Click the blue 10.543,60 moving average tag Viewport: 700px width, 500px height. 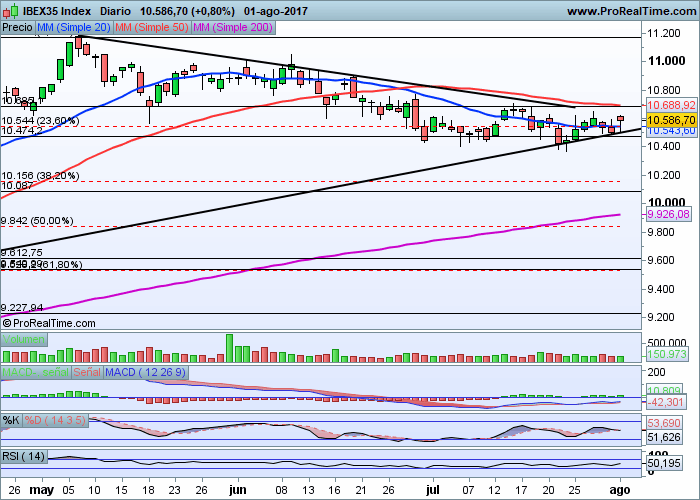click(x=671, y=131)
